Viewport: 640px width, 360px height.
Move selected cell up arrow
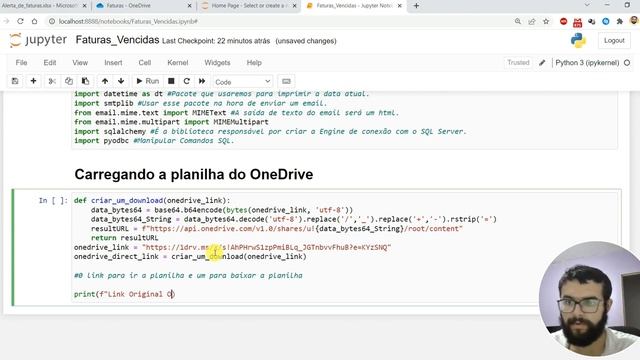(105, 81)
